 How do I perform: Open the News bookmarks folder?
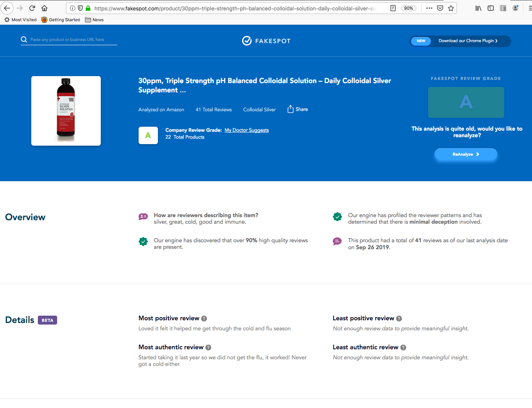[x=94, y=20]
